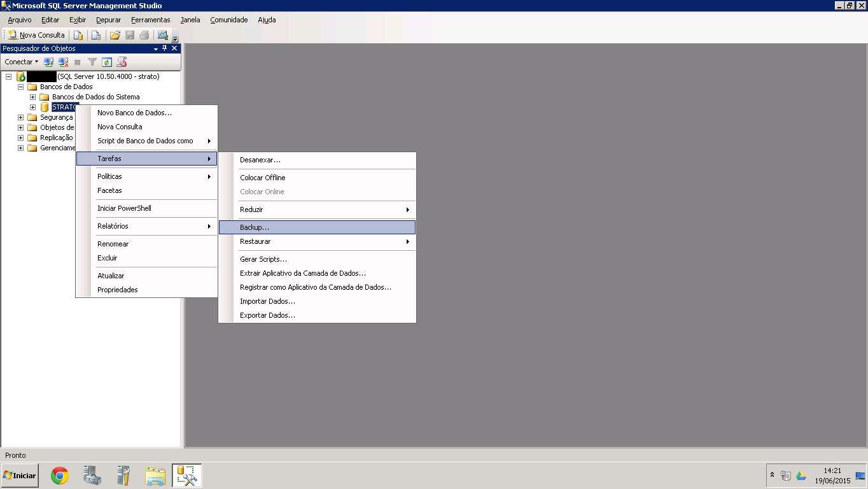Open the Conectar dropdown
This screenshot has height=489, width=868.
click(x=22, y=62)
